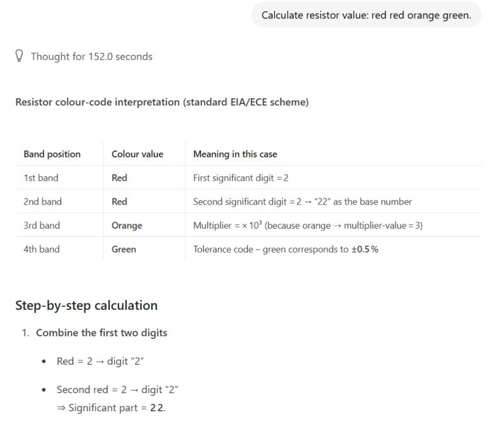Click the Green tolerance cell
This screenshot has width=504, height=434.
(123, 249)
